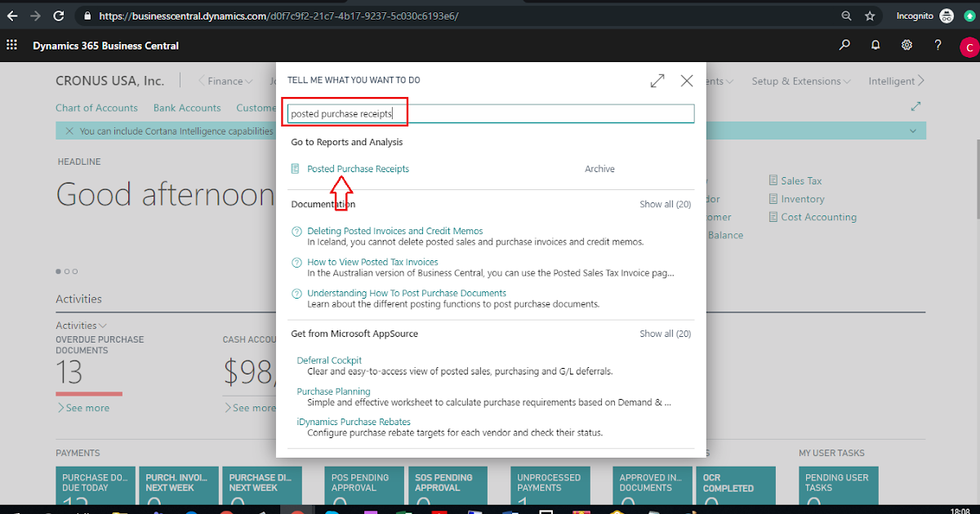Screen dimensions: 980x514
Task: Close the Tell Me dialog
Action: click(687, 81)
